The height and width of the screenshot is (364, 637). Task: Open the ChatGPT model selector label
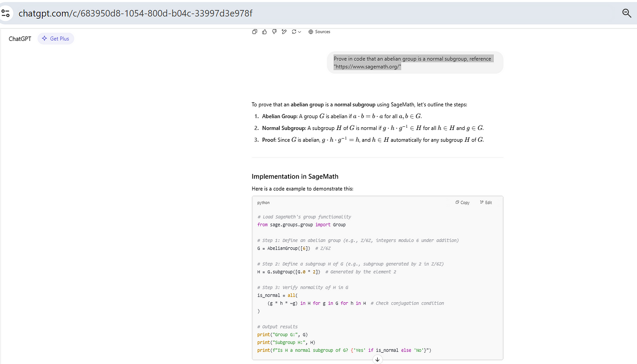tap(20, 39)
